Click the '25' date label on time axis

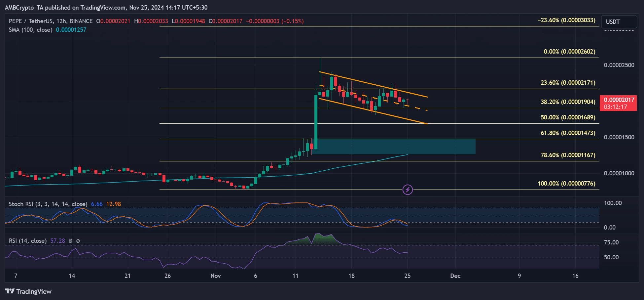pos(408,276)
